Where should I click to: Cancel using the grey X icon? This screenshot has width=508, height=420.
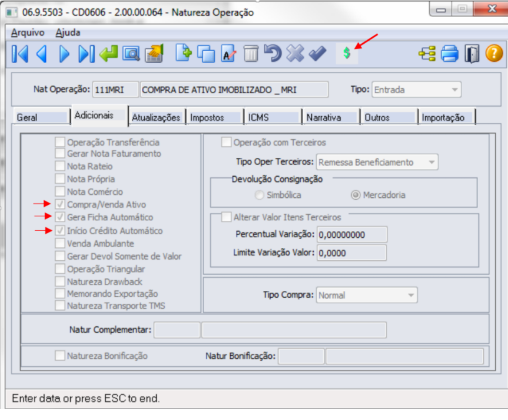coord(295,54)
